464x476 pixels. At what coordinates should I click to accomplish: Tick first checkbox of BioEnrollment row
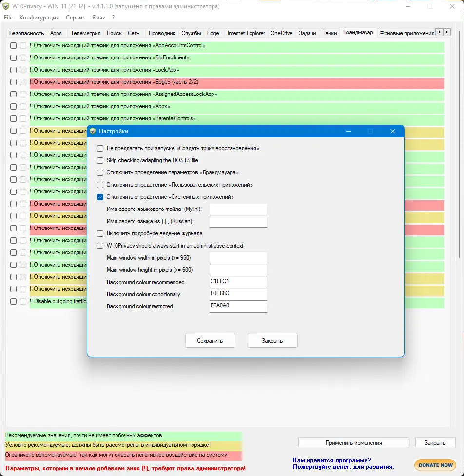13,57
